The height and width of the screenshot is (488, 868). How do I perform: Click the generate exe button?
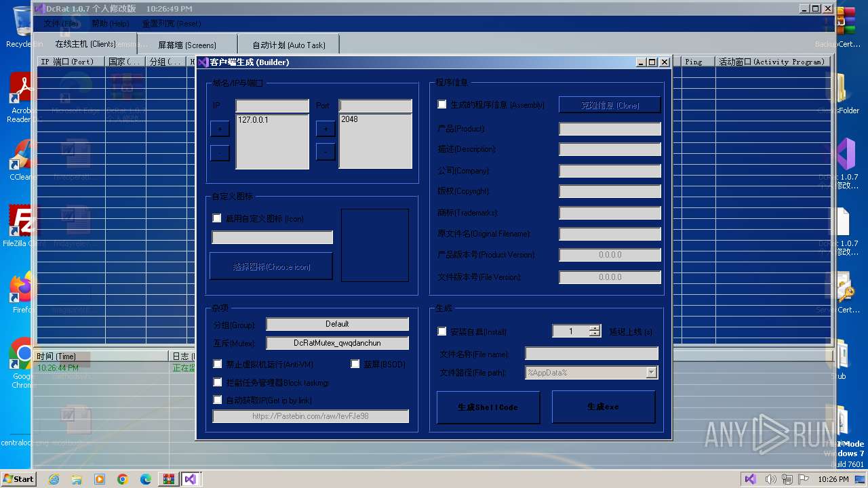coord(604,407)
